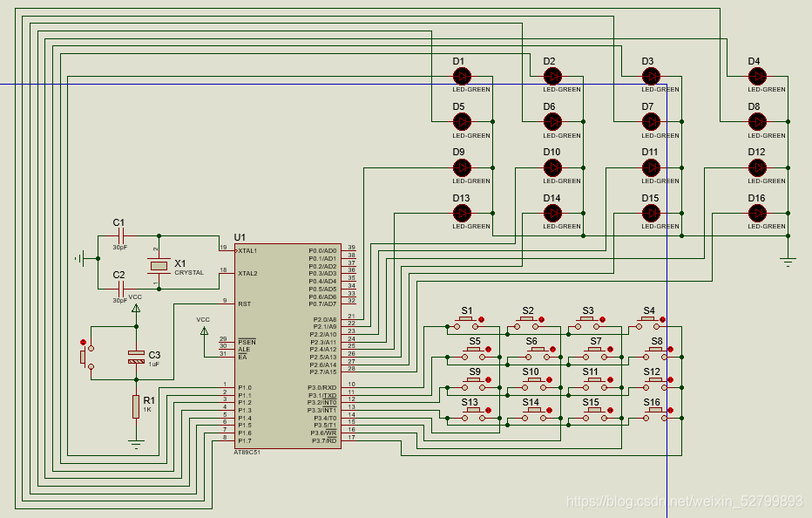Click the RST pin label
This screenshot has width=812, height=518.
tap(245, 303)
